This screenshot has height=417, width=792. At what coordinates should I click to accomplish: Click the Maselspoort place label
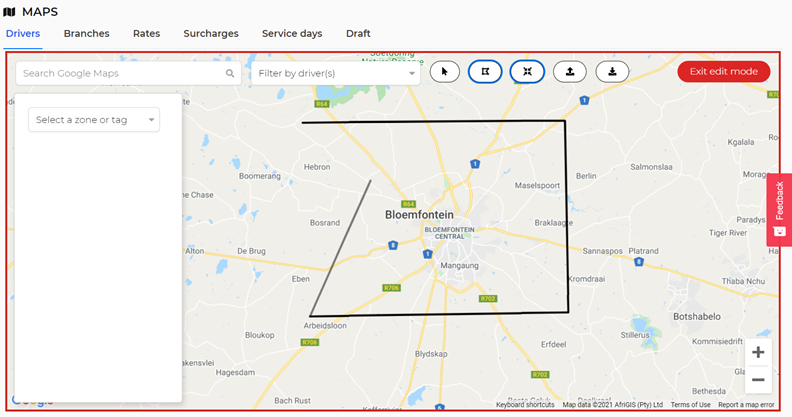537,185
